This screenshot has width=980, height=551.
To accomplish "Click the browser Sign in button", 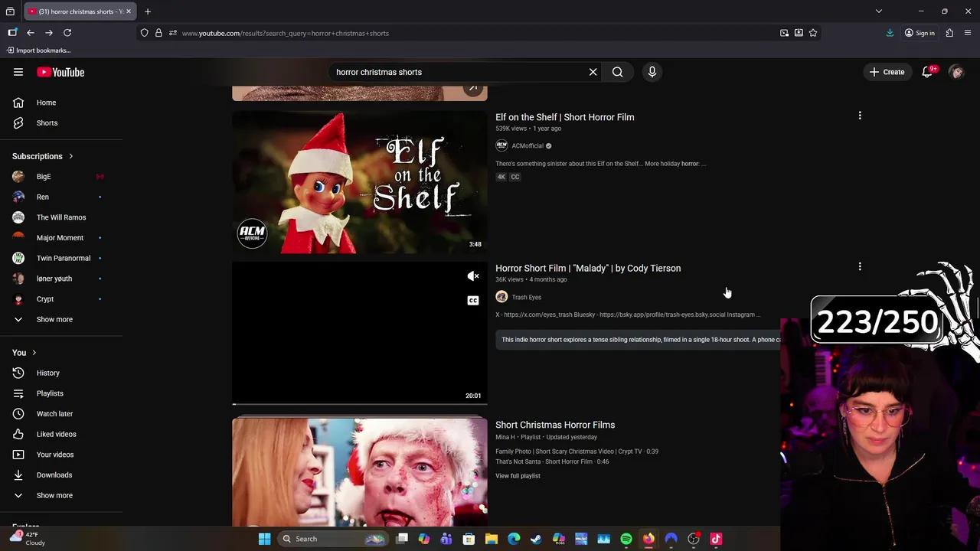I will coord(920,33).
